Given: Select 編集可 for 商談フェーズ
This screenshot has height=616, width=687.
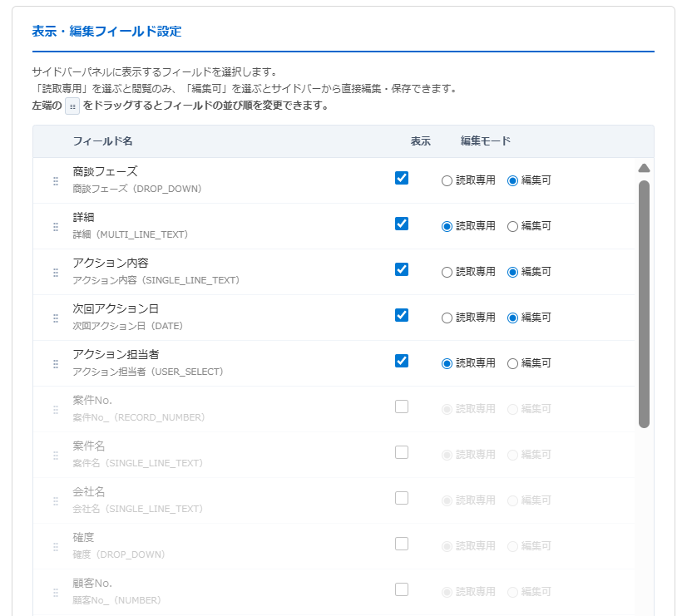Looking at the screenshot, I should click(x=512, y=181).
